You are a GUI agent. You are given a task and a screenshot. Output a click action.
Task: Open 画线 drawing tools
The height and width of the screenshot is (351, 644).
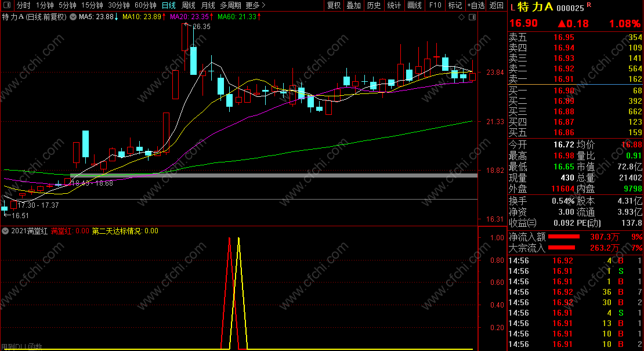click(x=414, y=5)
